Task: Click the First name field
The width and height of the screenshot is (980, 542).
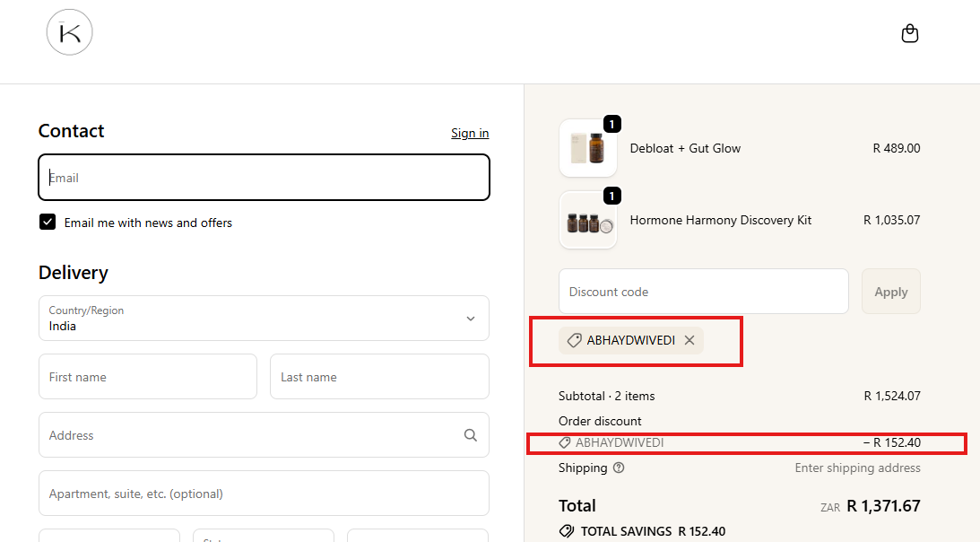Action: 148,377
